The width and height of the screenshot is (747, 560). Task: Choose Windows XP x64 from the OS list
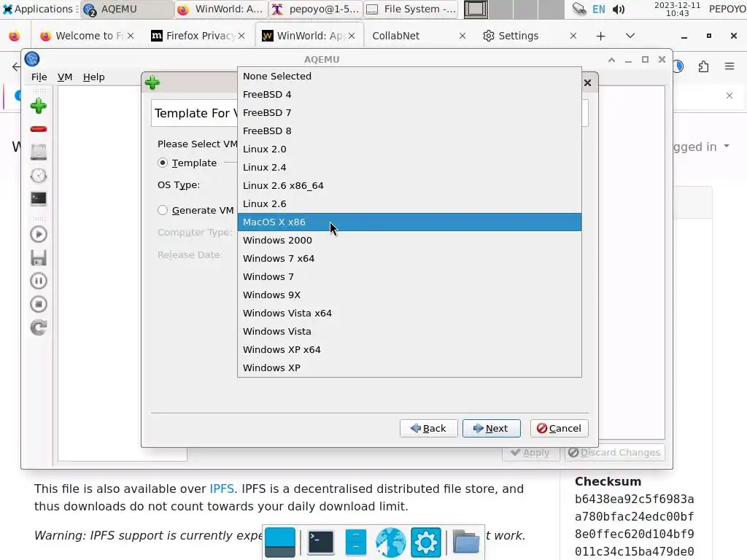pyautogui.click(x=410, y=349)
